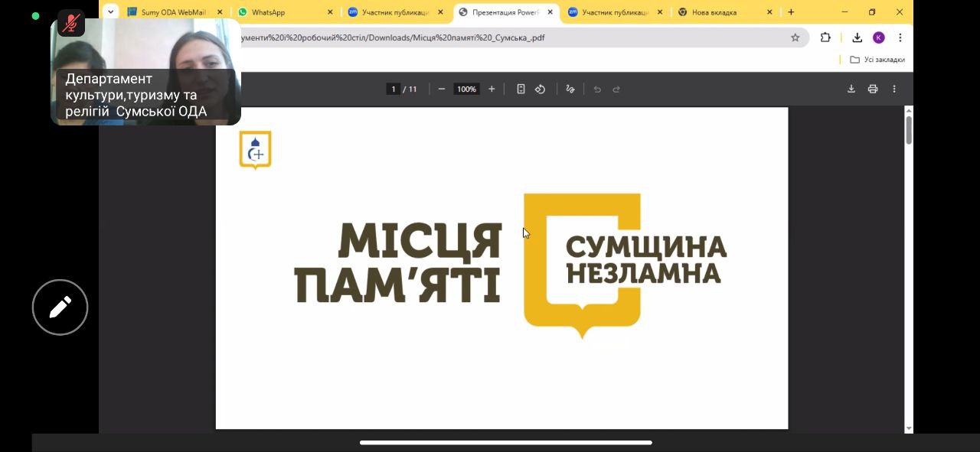Viewport: 980px width, 452px height.
Task: Undo the last PDF annotation
Action: coord(597,89)
